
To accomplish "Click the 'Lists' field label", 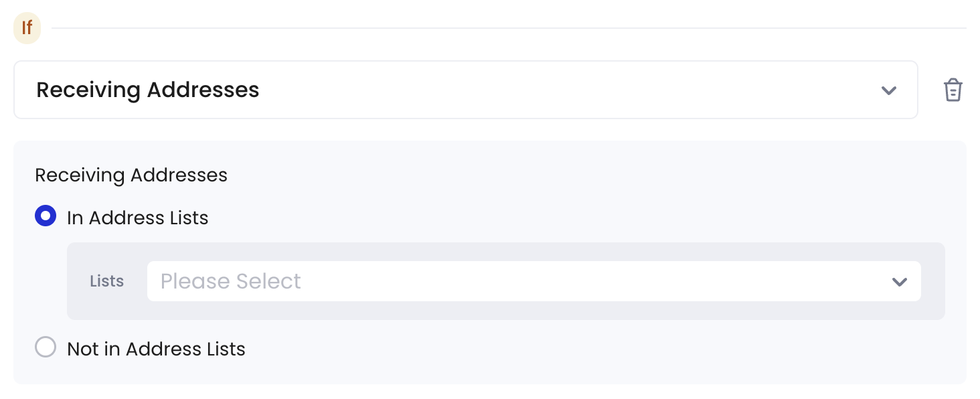I will pyautogui.click(x=107, y=281).
